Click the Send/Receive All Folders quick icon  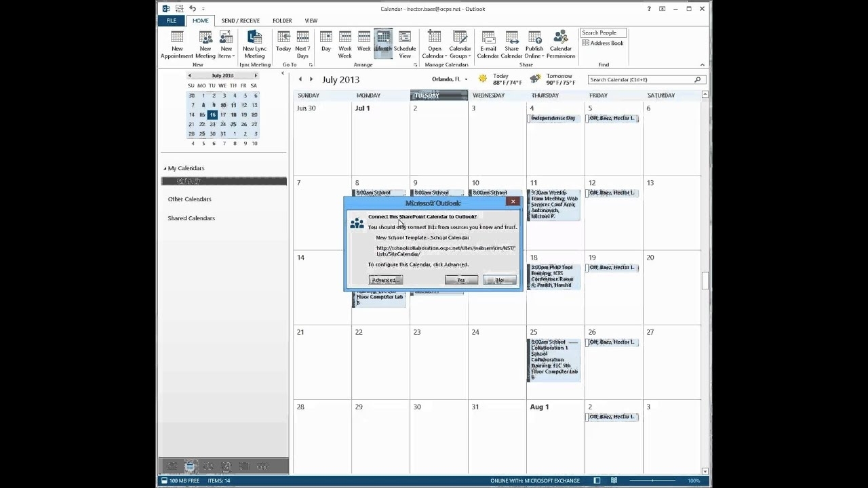click(x=180, y=8)
